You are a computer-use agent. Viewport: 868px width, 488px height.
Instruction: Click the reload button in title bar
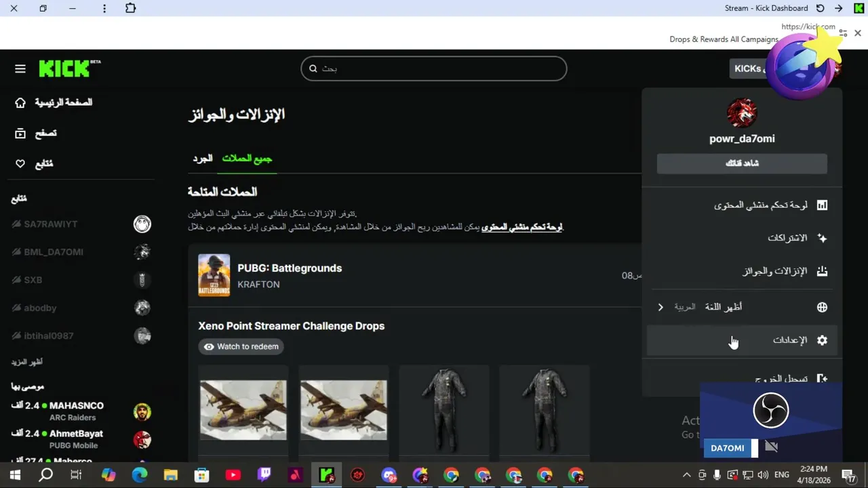click(821, 8)
